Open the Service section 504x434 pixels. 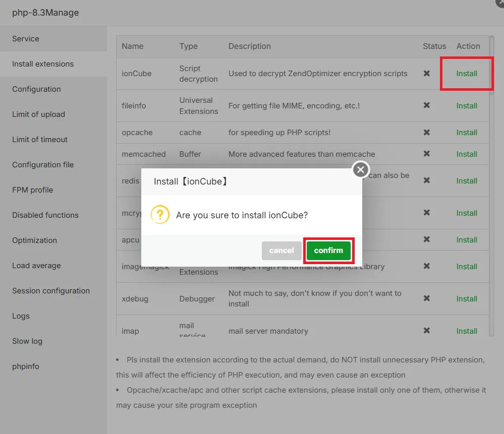(25, 38)
